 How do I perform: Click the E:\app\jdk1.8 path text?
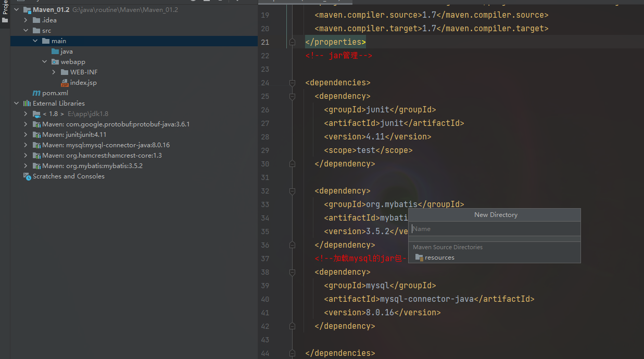pyautogui.click(x=88, y=114)
